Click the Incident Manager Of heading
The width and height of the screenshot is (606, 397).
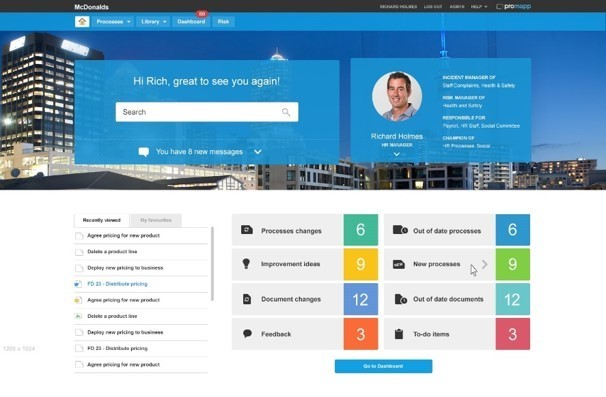click(x=469, y=77)
